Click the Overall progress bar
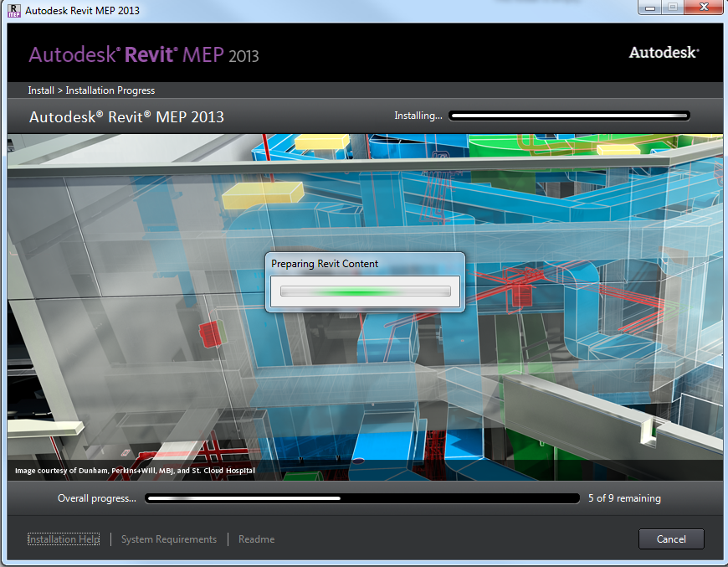 (362, 498)
